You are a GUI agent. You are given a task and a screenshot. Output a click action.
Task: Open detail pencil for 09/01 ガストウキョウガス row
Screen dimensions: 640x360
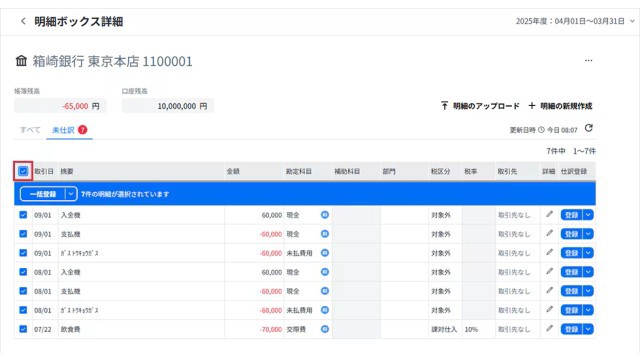pyautogui.click(x=549, y=253)
